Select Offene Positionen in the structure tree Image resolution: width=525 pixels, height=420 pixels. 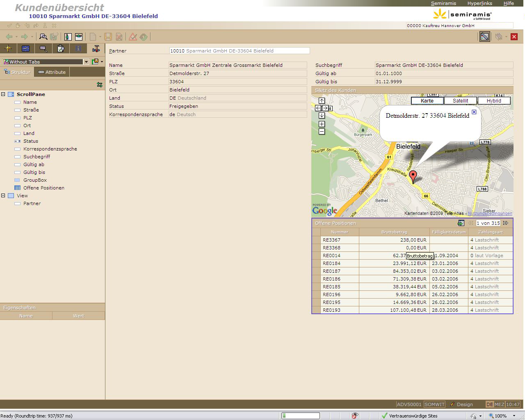tap(43, 188)
